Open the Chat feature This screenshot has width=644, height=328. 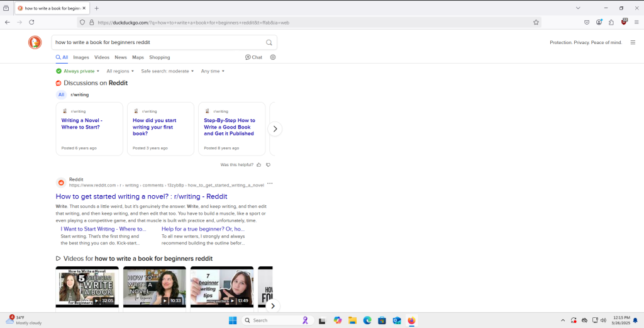pos(253,57)
